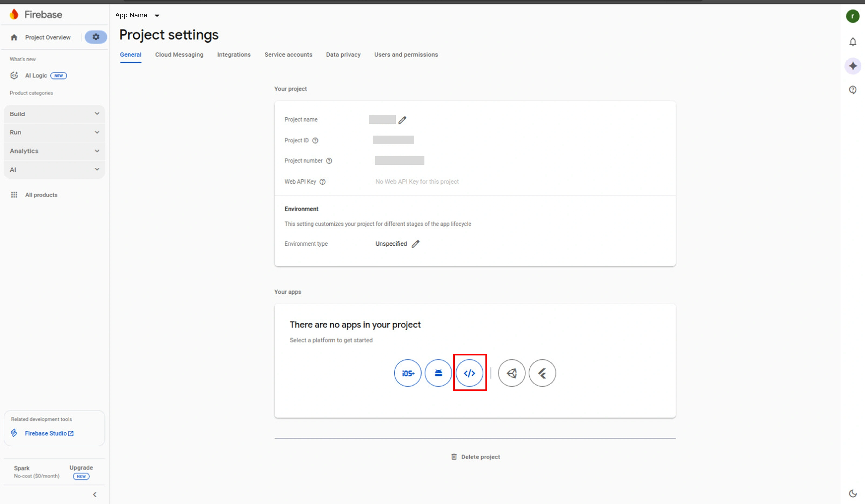Switch to the Cloud Messaging tab
865x504 pixels.
click(179, 55)
